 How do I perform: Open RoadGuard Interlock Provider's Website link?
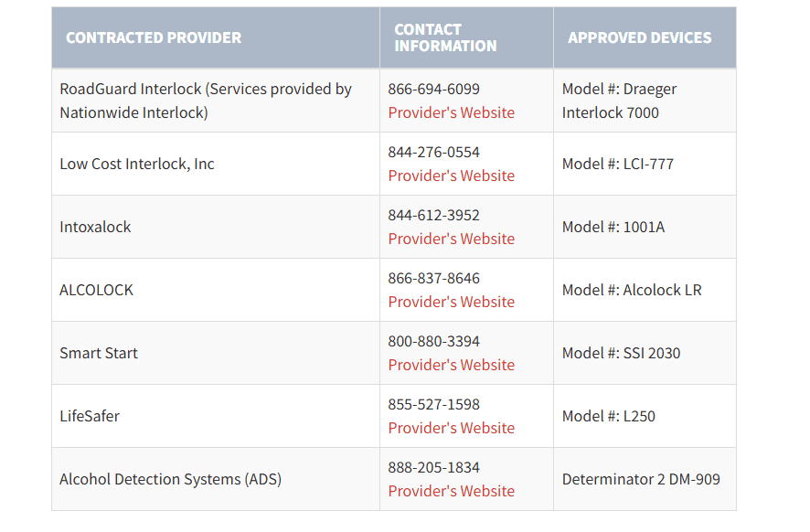click(x=451, y=112)
